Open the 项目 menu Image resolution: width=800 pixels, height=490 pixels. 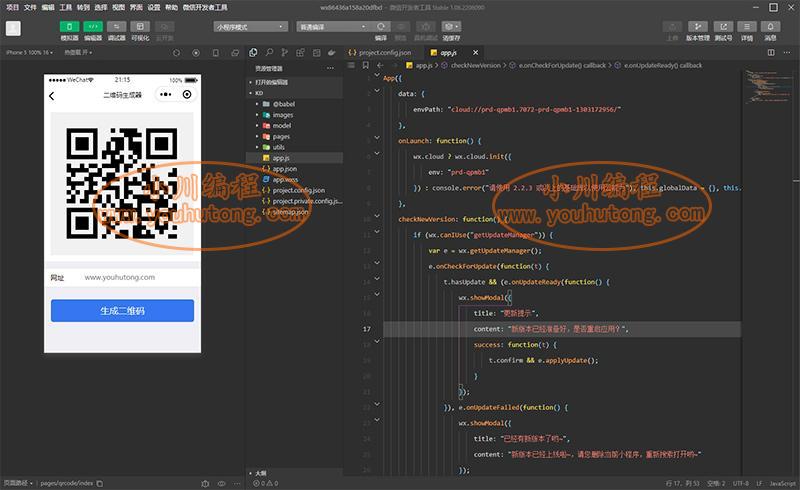click(12, 7)
